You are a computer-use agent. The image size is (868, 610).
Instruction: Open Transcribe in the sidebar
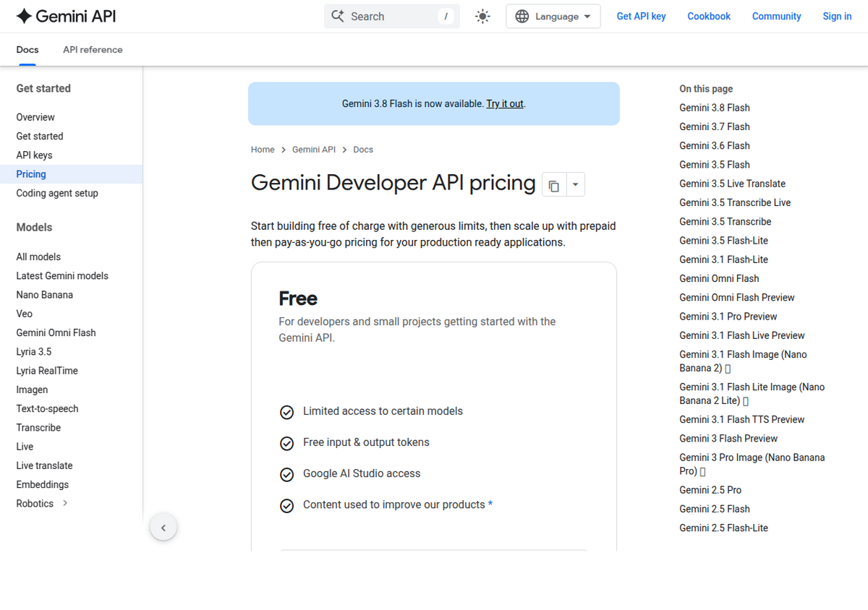pyautogui.click(x=38, y=427)
